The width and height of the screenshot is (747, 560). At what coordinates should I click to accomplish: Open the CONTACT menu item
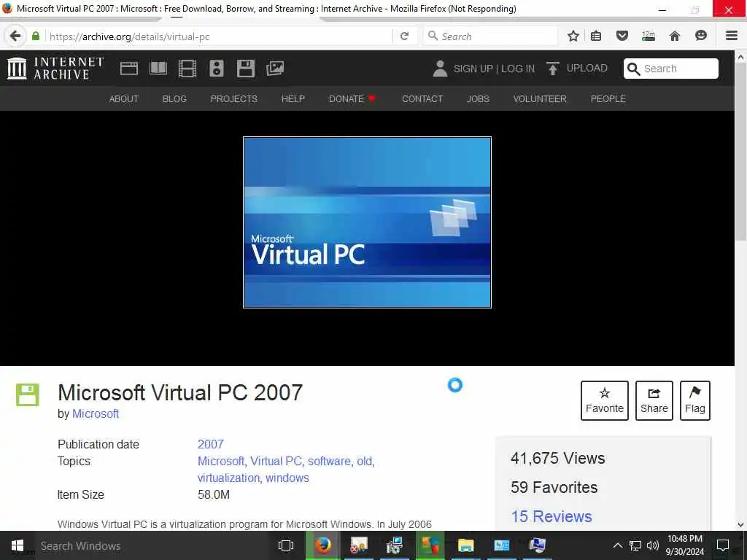[422, 98]
